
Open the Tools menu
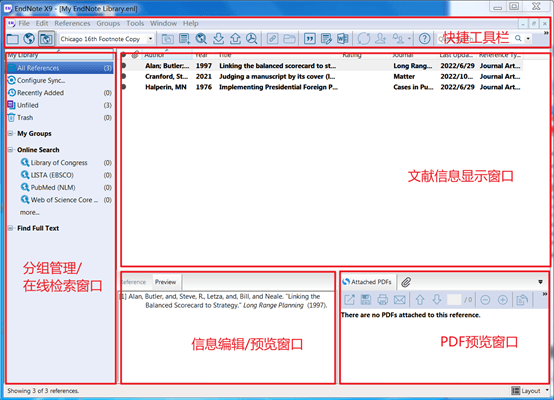click(135, 23)
